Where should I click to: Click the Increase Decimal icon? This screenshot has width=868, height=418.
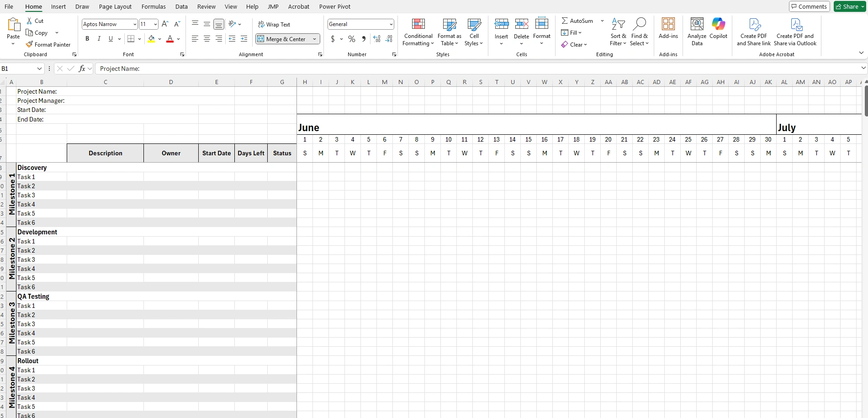click(x=376, y=39)
